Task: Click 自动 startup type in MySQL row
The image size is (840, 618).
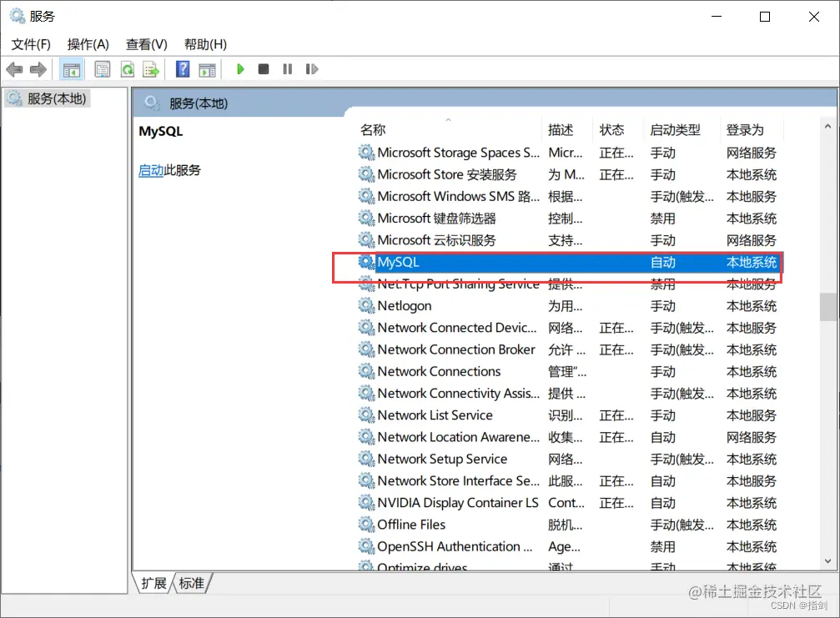Action: coord(662,263)
